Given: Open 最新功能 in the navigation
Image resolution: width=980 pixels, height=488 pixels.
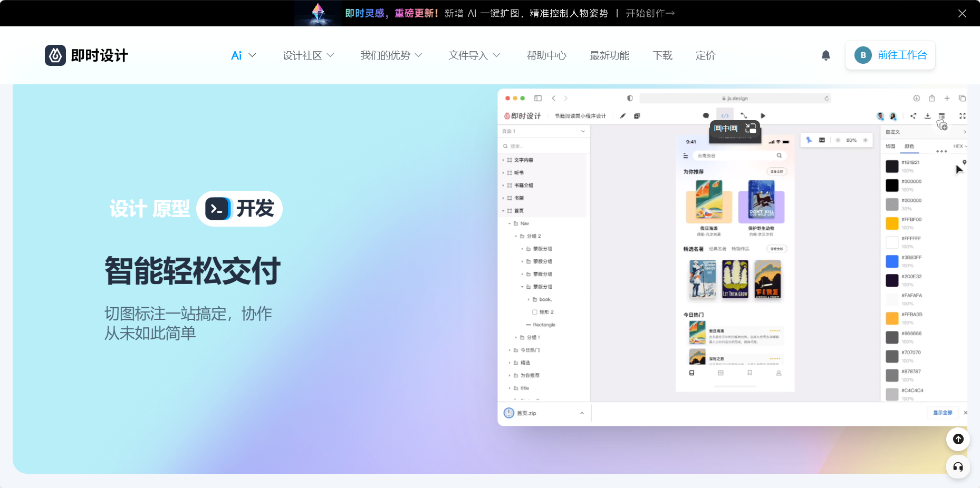Looking at the screenshot, I should point(609,55).
